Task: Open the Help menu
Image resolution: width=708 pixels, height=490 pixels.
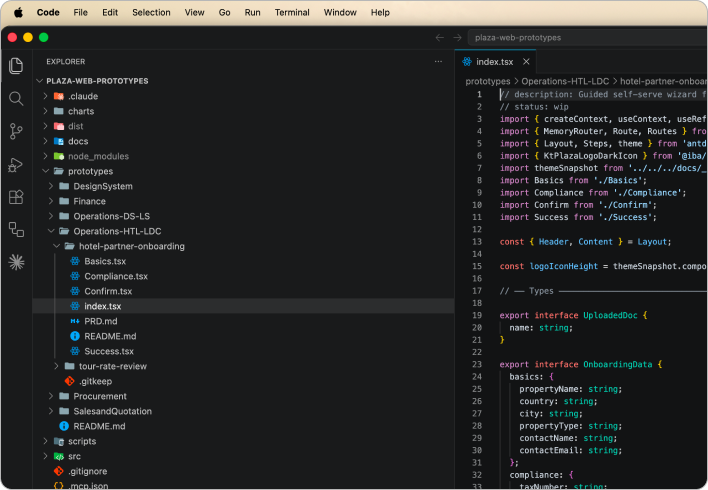Action: pyautogui.click(x=380, y=12)
